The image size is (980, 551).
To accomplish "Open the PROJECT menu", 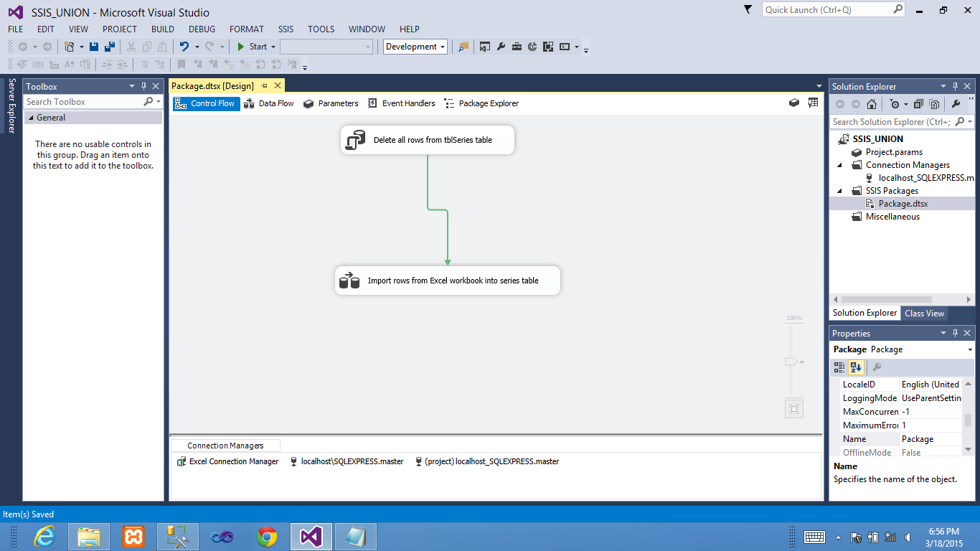I will (x=120, y=29).
